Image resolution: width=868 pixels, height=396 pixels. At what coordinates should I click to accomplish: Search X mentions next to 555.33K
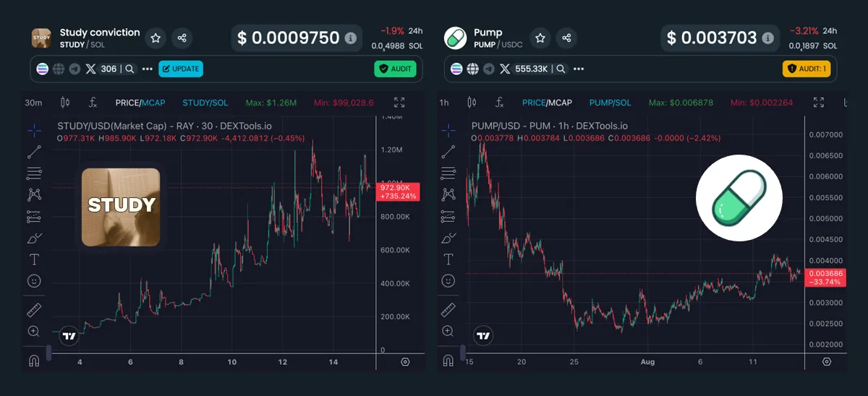560,69
